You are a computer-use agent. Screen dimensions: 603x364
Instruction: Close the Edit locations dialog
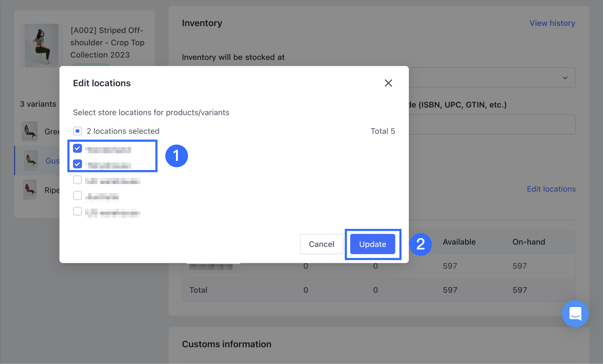tap(388, 83)
